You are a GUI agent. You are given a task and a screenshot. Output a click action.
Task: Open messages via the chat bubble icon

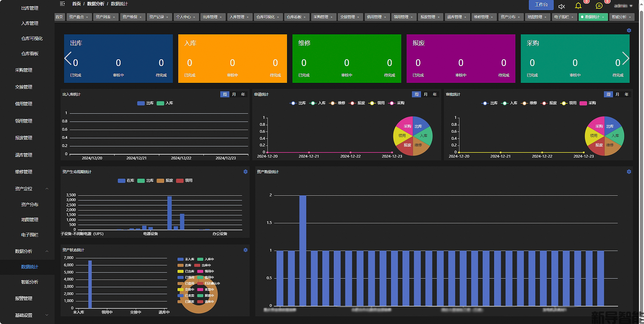point(599,6)
